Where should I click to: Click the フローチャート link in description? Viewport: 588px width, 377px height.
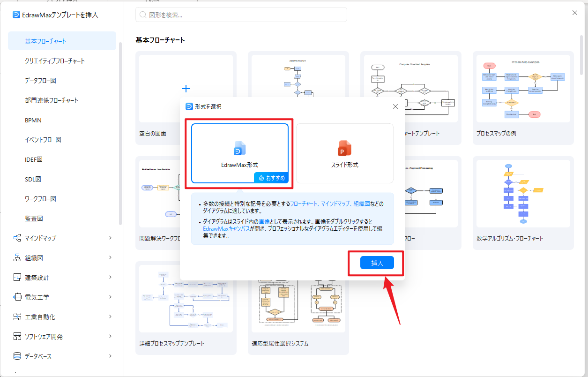click(x=305, y=204)
